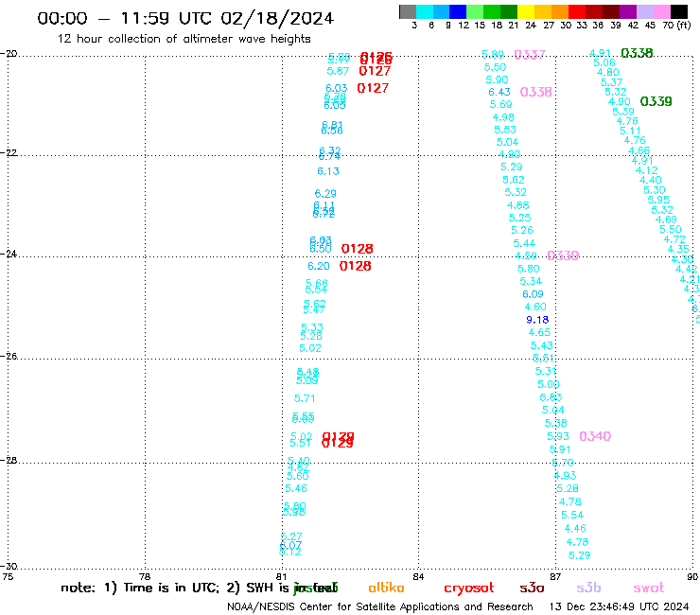Click the dark blue 9.18 wave height value
This screenshot has height=615, width=700.
pyautogui.click(x=537, y=320)
